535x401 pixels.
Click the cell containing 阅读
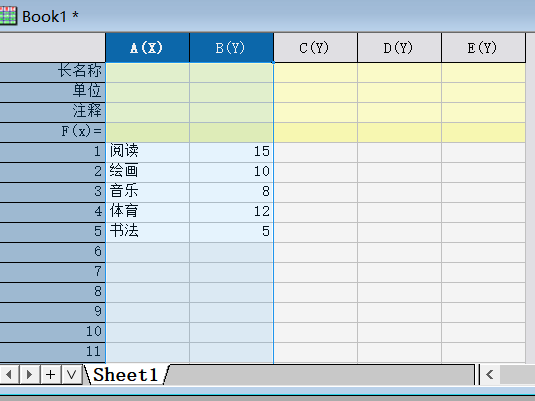pyautogui.click(x=147, y=152)
